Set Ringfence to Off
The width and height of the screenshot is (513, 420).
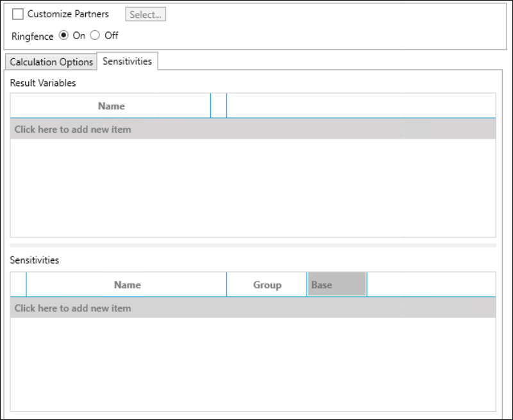pyautogui.click(x=96, y=36)
